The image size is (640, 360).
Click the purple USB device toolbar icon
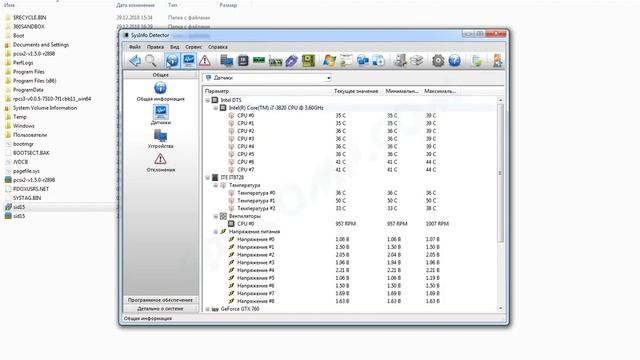(x=291, y=61)
